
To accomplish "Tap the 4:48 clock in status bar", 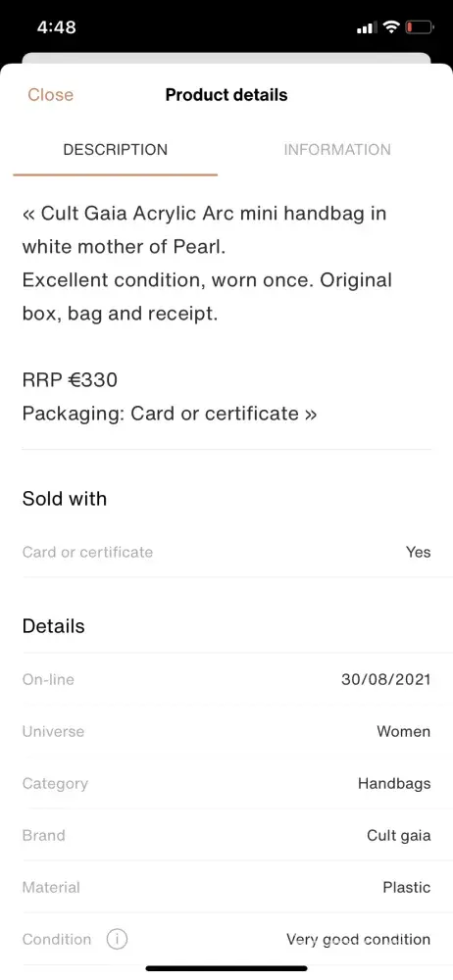I will tap(56, 27).
